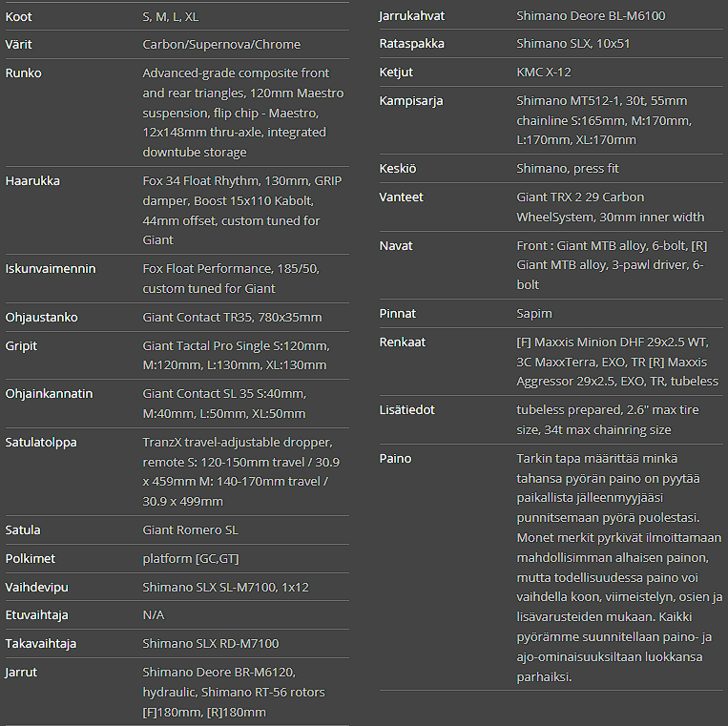Click the Renkaat tires label
728x726 pixels.
point(403,342)
